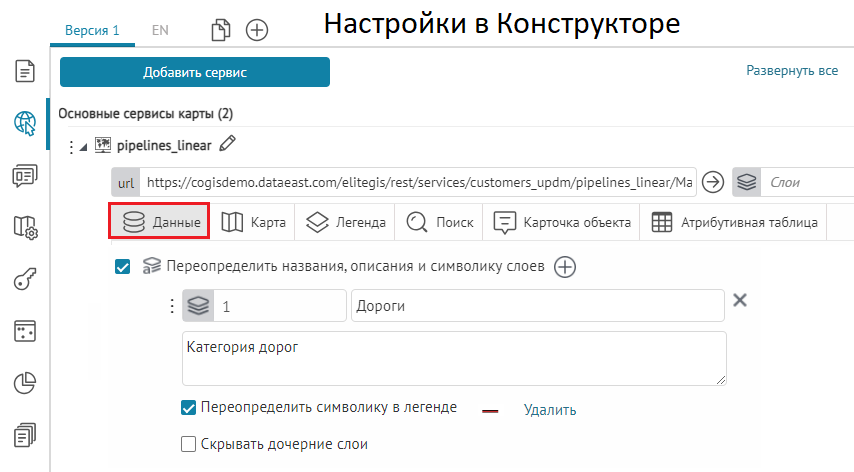
Task: Uncheck override symbology in legend
Action: [x=188, y=408]
